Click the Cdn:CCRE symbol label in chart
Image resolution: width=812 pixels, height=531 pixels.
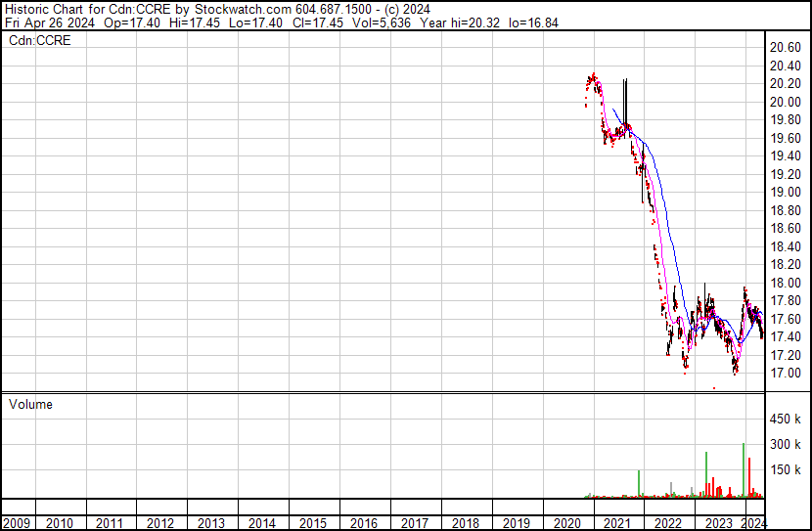pos(40,40)
